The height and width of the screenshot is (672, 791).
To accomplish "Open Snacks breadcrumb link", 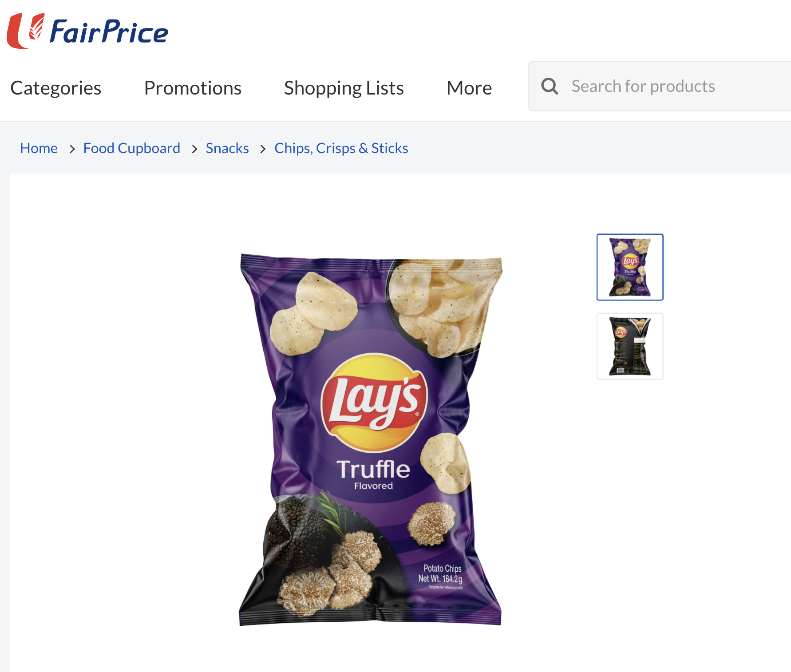I will pos(227,148).
